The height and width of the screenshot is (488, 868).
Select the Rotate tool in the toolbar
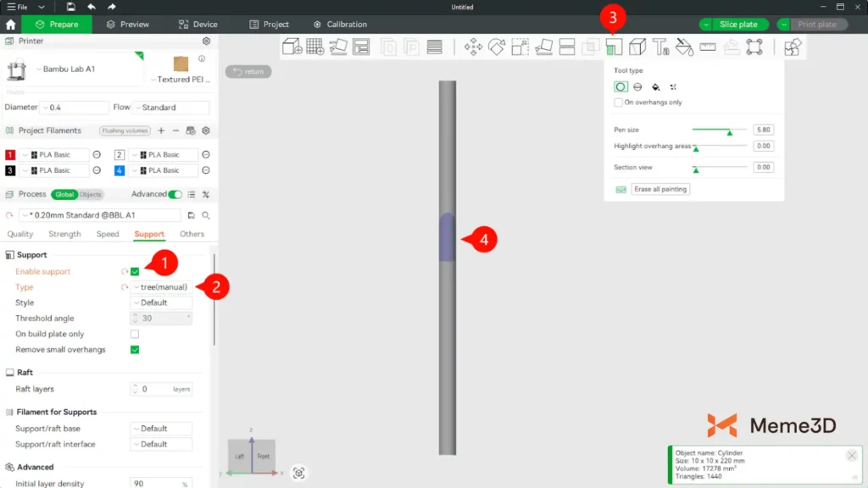tap(497, 47)
